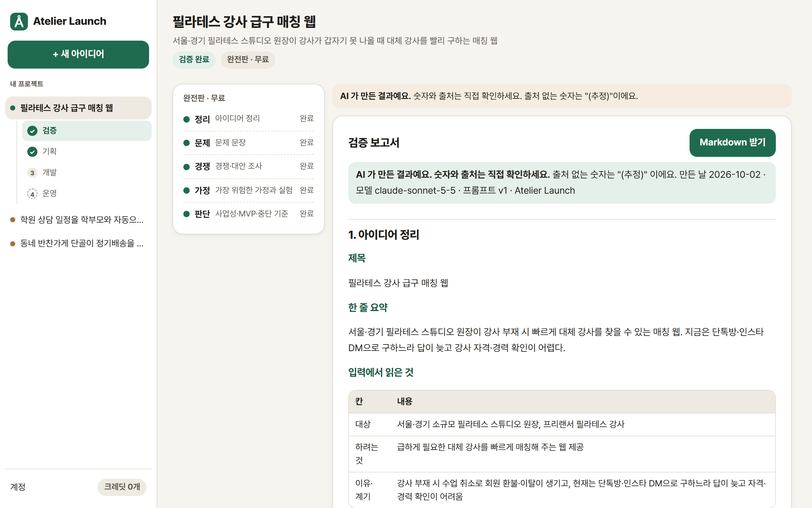Click the 한 줄 요약 subheading
The image size is (812, 508).
pyautogui.click(x=368, y=307)
